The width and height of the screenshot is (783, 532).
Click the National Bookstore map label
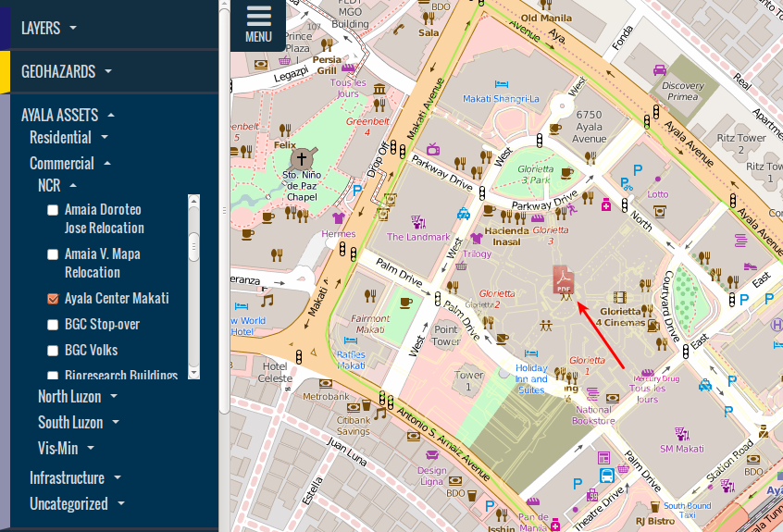coord(593,415)
